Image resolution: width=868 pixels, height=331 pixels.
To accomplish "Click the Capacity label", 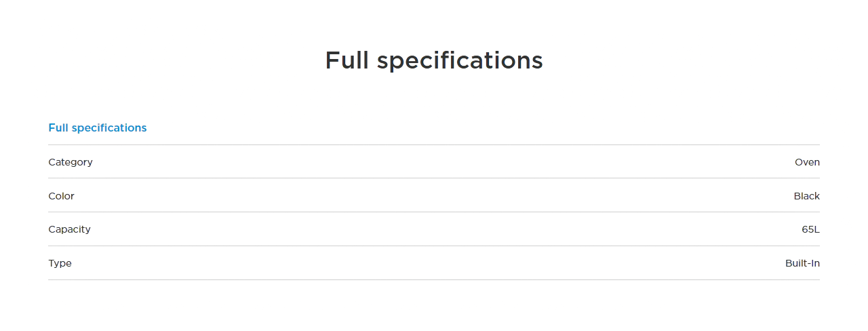I will point(69,229).
